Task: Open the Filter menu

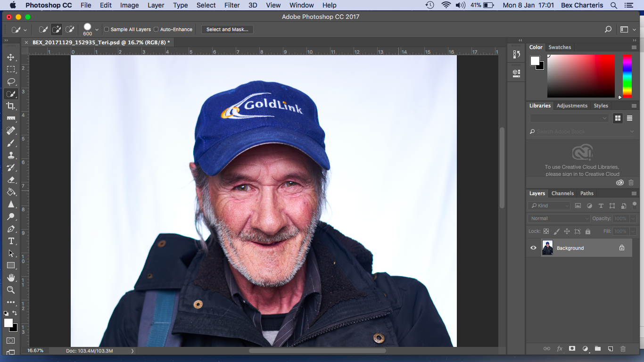Action: 232,5
